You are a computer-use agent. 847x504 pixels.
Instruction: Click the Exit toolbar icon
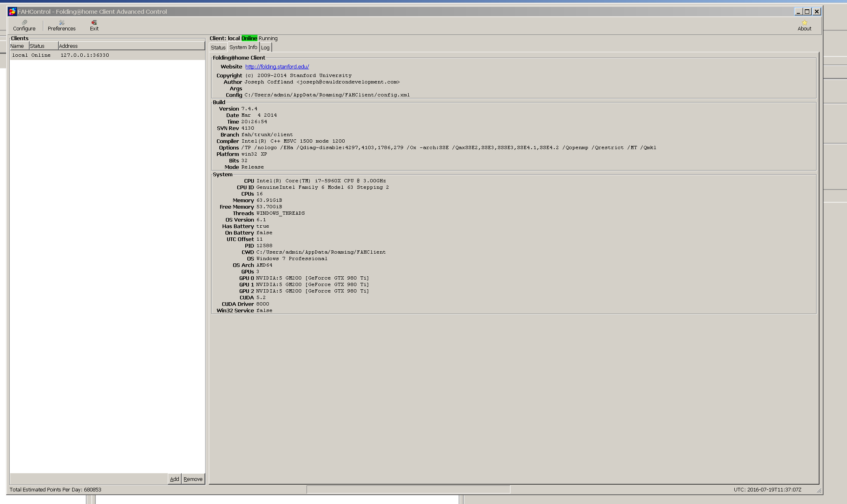[94, 25]
